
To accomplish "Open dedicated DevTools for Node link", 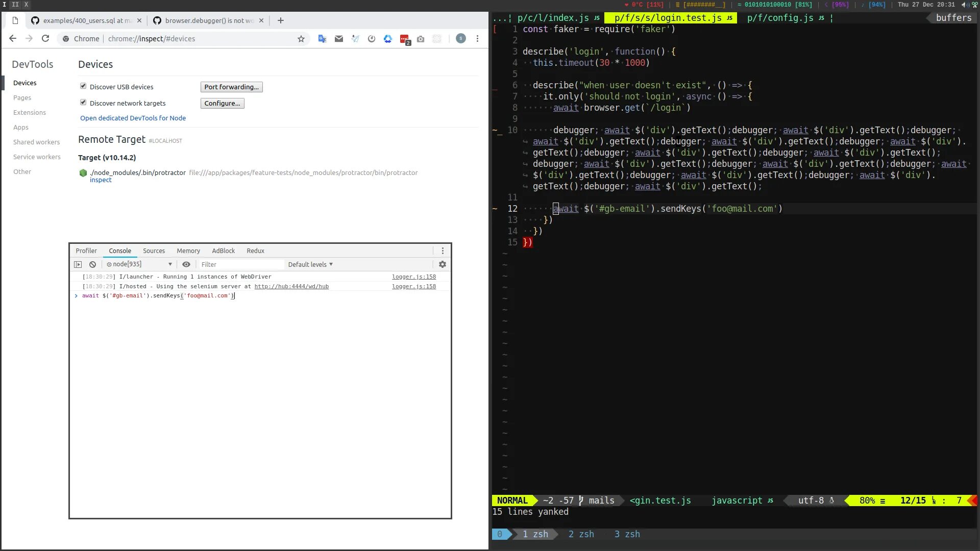I will point(133,118).
